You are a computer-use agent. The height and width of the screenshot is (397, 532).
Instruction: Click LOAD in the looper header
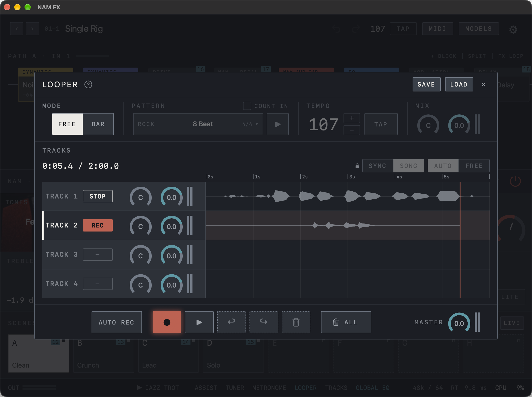459,84
